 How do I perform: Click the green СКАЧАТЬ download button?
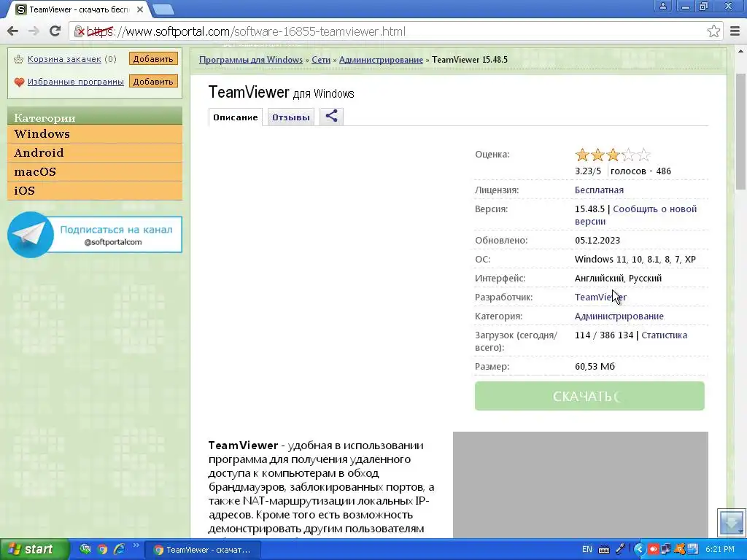[x=589, y=396]
